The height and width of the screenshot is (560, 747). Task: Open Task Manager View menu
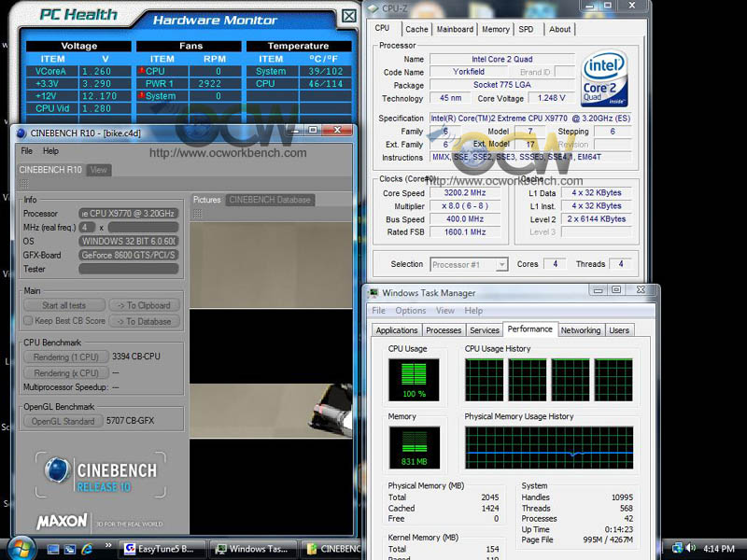(445, 311)
